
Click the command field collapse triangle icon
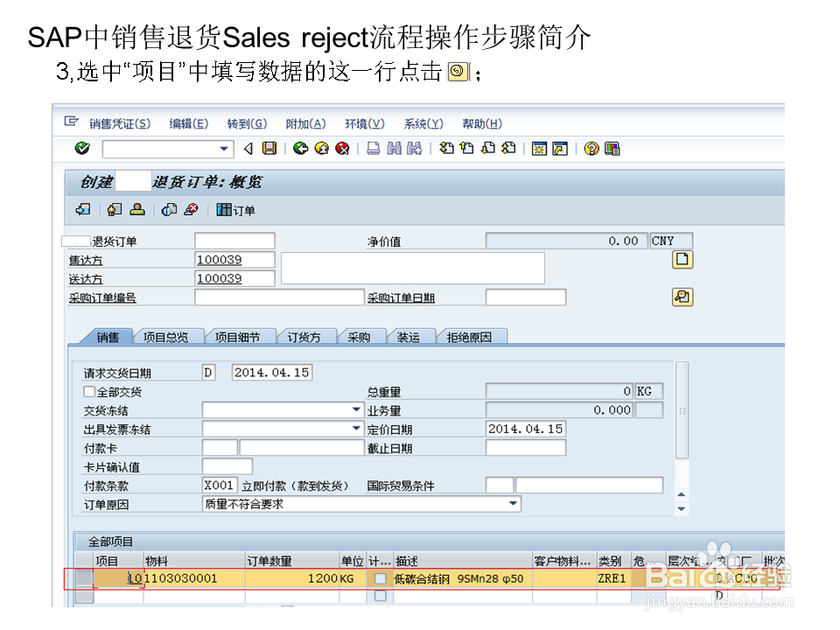click(248, 149)
